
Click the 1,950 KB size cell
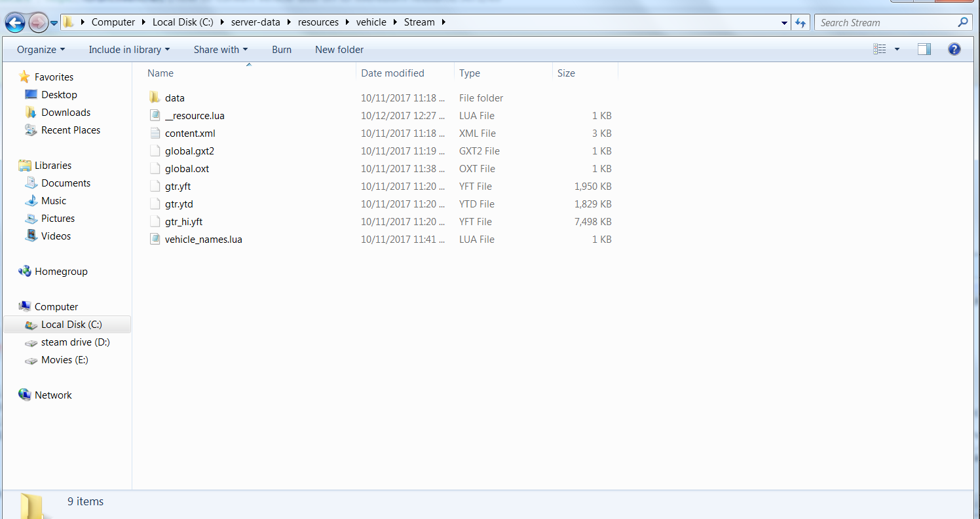click(593, 187)
